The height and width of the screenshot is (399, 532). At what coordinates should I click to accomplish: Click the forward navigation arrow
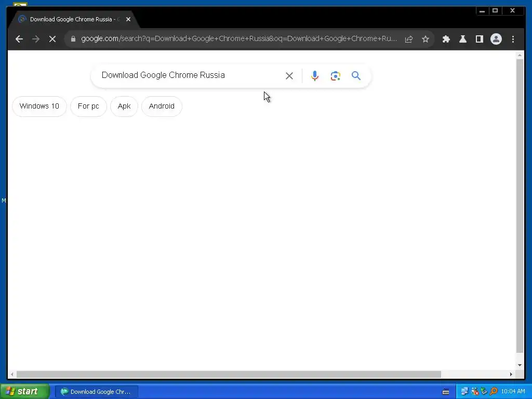36,39
